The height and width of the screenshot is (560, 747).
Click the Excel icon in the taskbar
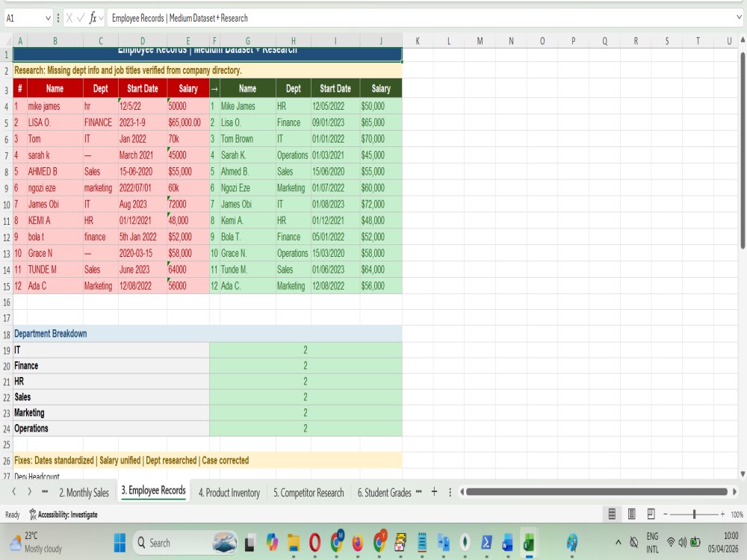point(528,542)
